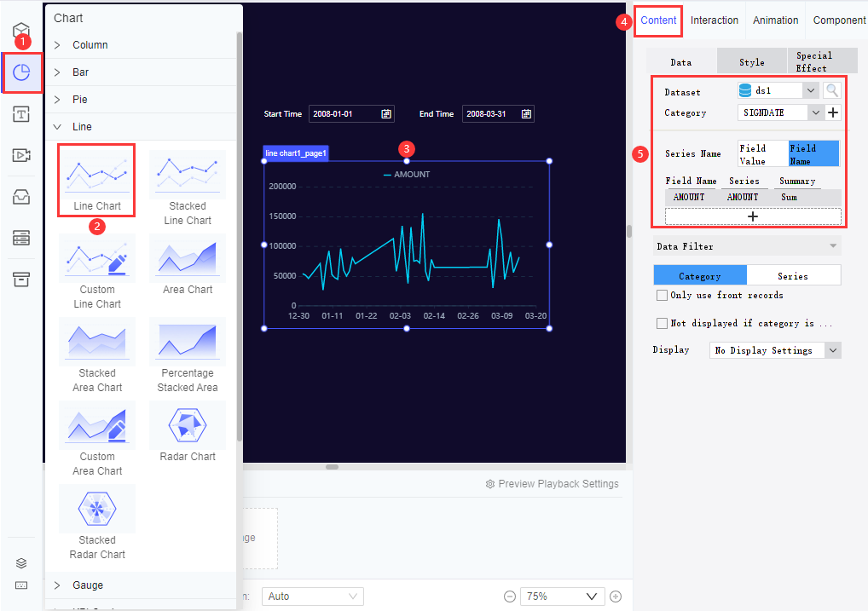Open the Media component icon in sidebar

[21, 155]
